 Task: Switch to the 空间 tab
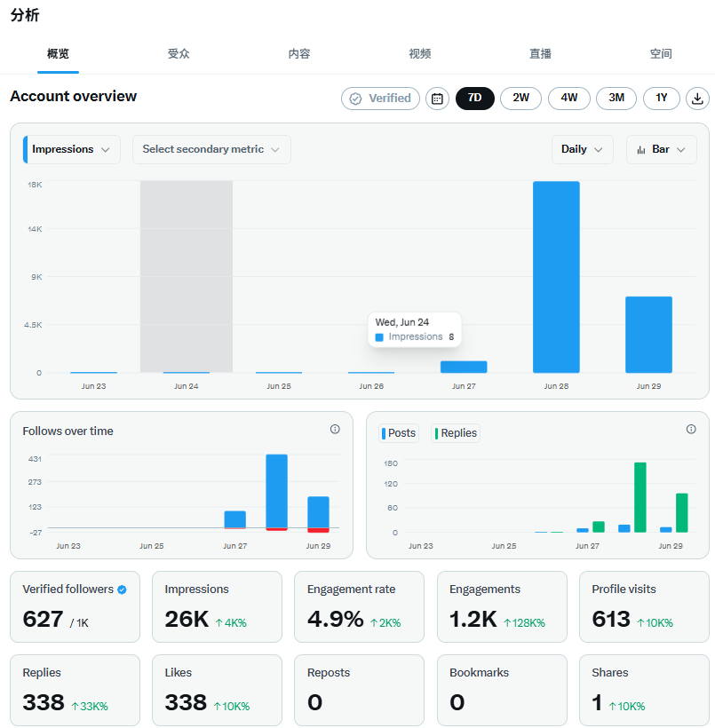(661, 54)
